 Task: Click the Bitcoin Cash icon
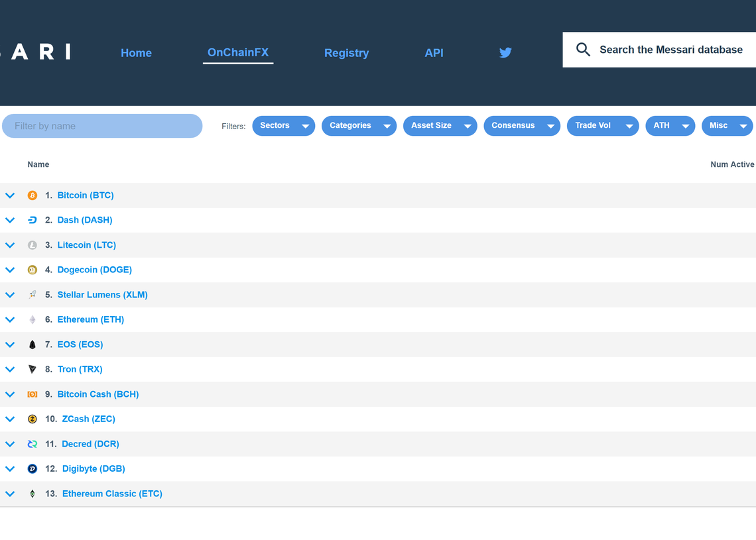(x=32, y=394)
